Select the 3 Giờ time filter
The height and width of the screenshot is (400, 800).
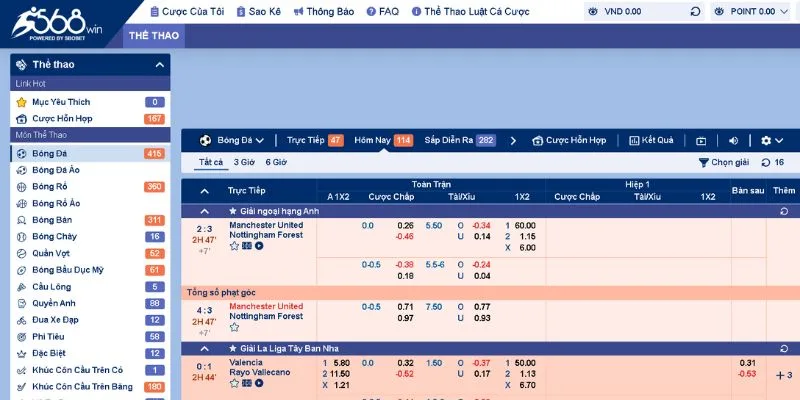pyautogui.click(x=244, y=162)
